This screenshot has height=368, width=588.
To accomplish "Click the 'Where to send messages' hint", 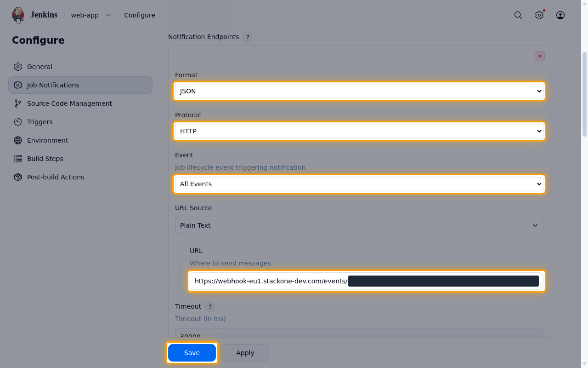I will pyautogui.click(x=230, y=263).
